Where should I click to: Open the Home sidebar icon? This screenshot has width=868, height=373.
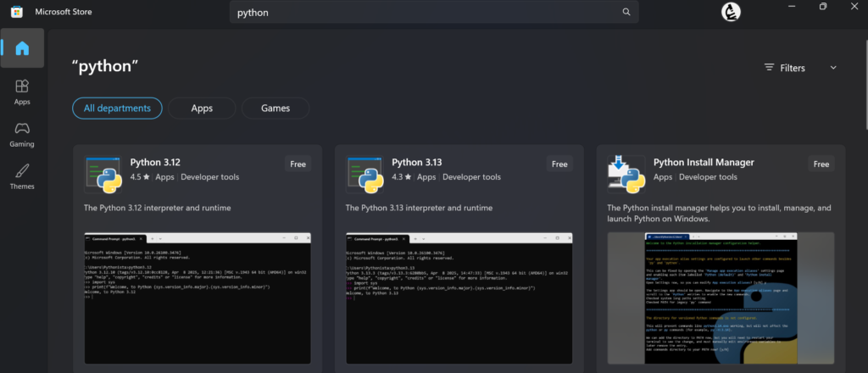22,48
